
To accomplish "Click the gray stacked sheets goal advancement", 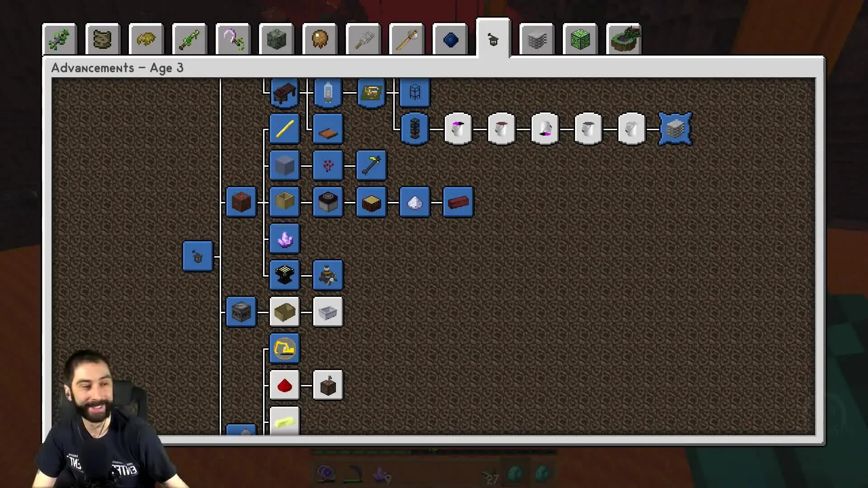I will click(x=675, y=129).
